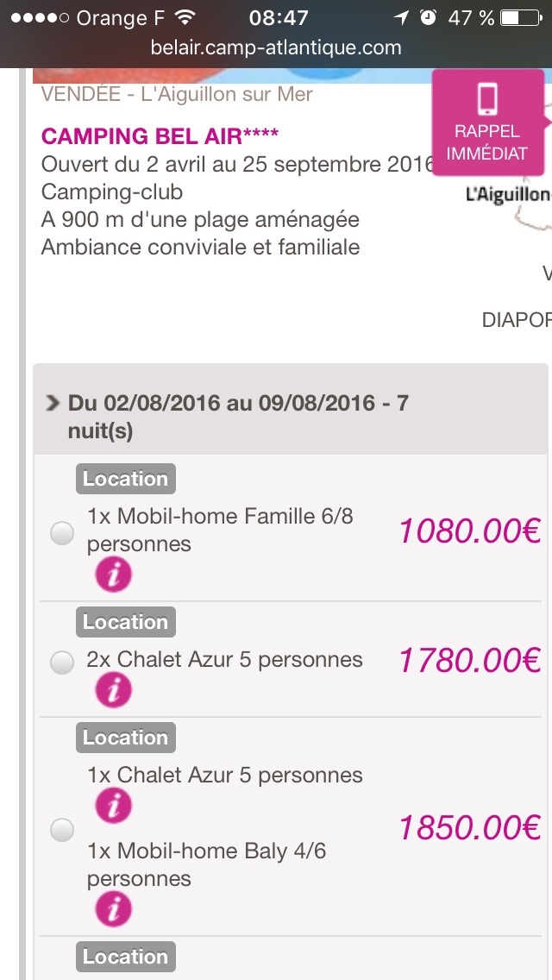Open info for 2x Chalet Azur listing
The height and width of the screenshot is (980, 552).
[113, 689]
